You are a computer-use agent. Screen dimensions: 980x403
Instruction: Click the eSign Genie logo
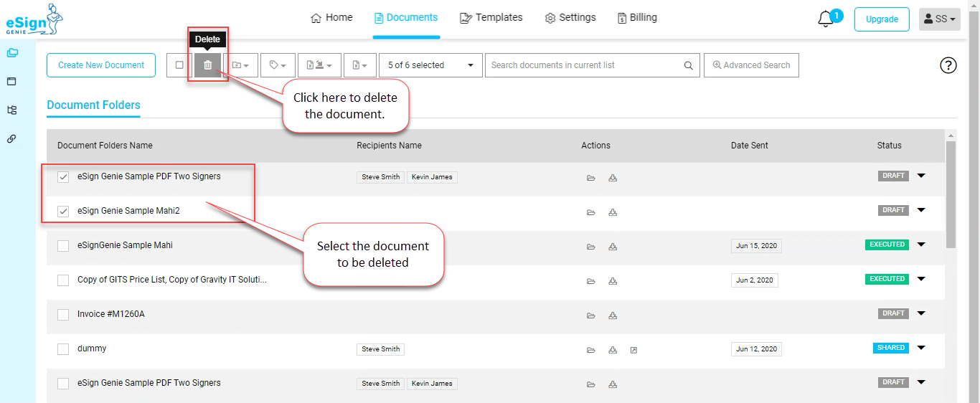[x=34, y=19]
